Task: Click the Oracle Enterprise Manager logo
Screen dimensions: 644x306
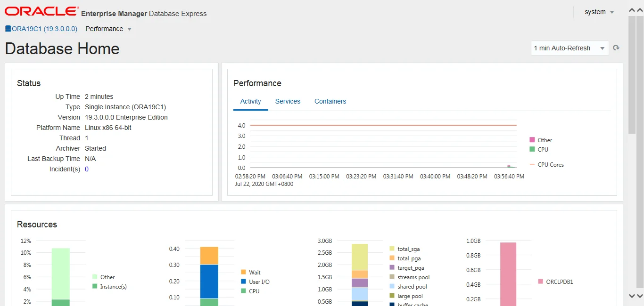Action: (41, 10)
